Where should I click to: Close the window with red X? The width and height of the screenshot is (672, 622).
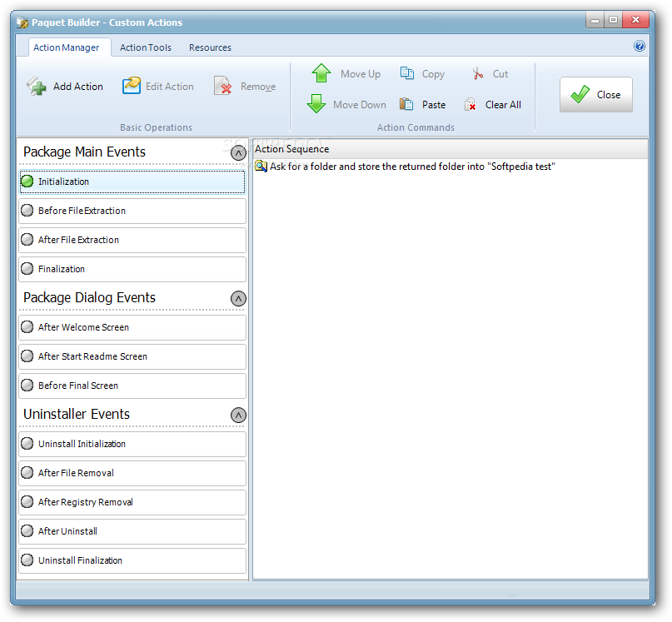(635, 20)
